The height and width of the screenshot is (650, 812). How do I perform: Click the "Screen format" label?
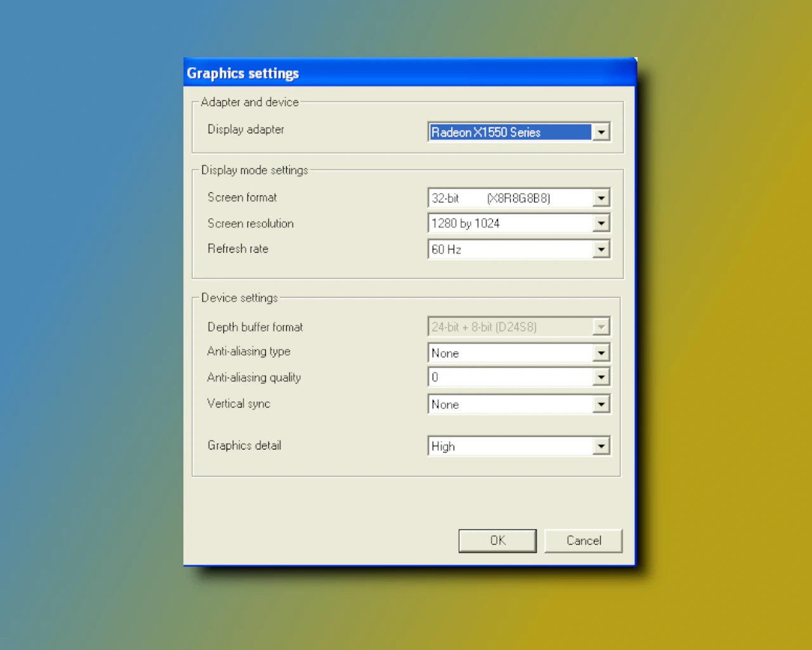242,197
